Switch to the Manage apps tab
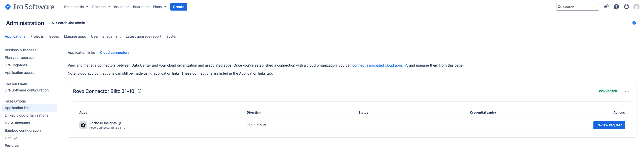Image resolution: width=644 pixels, height=150 pixels. (75, 36)
